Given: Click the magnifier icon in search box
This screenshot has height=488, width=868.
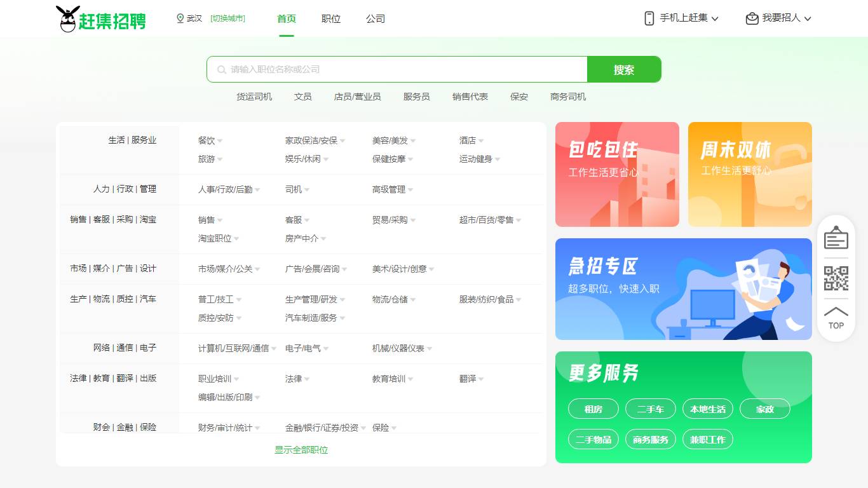Looking at the screenshot, I should coord(220,69).
